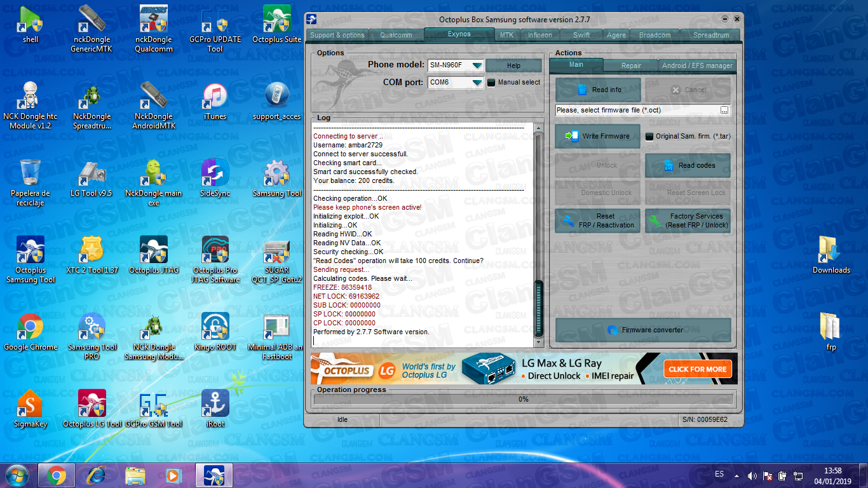Launch XTC 2 Tool 1.37 icon
The width and height of the screenshot is (868, 488).
[92, 255]
